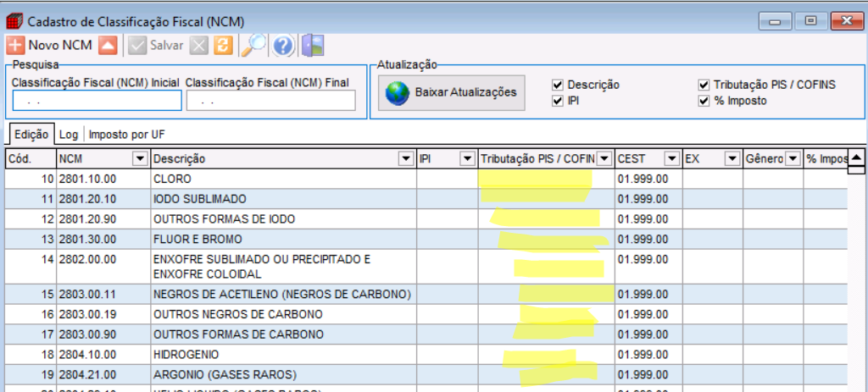Select the ARGONIO (GASES RAROS) cell
The height and width of the screenshot is (392, 868).
(x=283, y=374)
